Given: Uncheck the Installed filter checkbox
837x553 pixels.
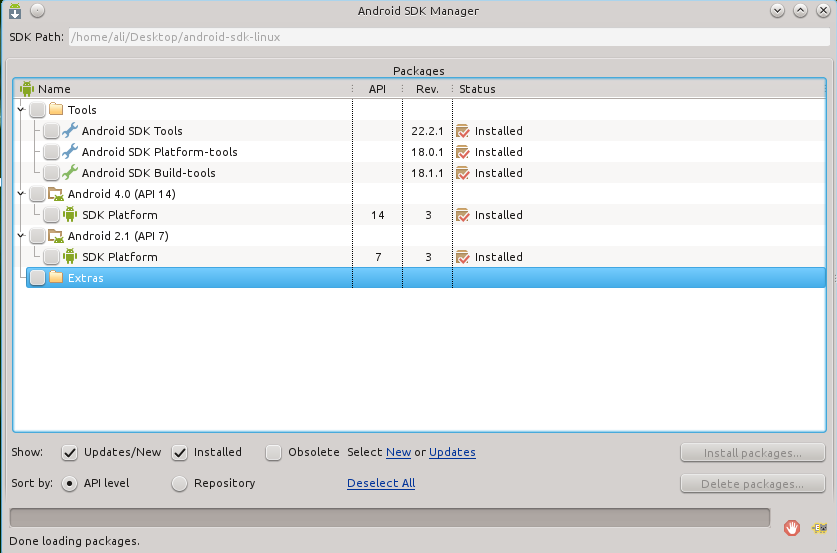Looking at the screenshot, I should click(x=179, y=453).
